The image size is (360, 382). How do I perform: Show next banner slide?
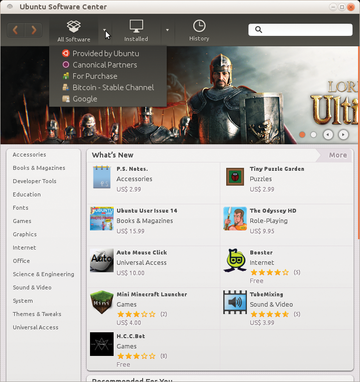[x=343, y=135]
